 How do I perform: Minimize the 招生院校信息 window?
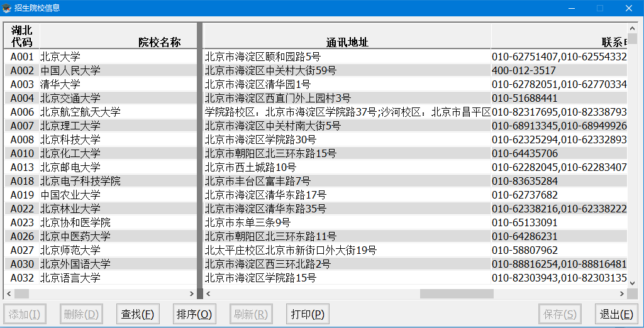(x=571, y=8)
